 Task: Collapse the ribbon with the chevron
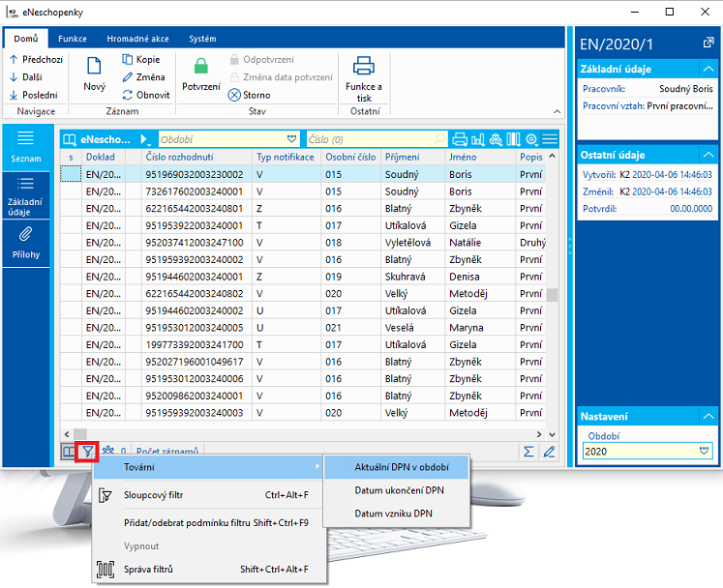click(x=556, y=112)
